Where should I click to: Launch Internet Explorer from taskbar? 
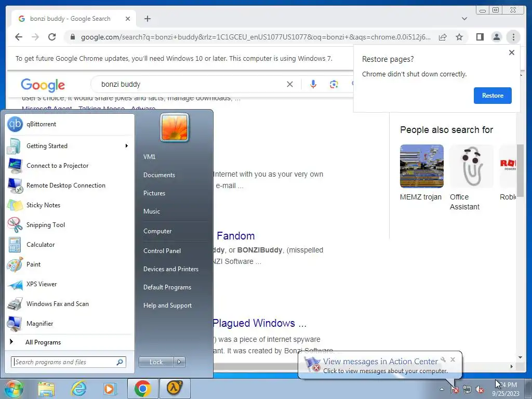coord(79,389)
